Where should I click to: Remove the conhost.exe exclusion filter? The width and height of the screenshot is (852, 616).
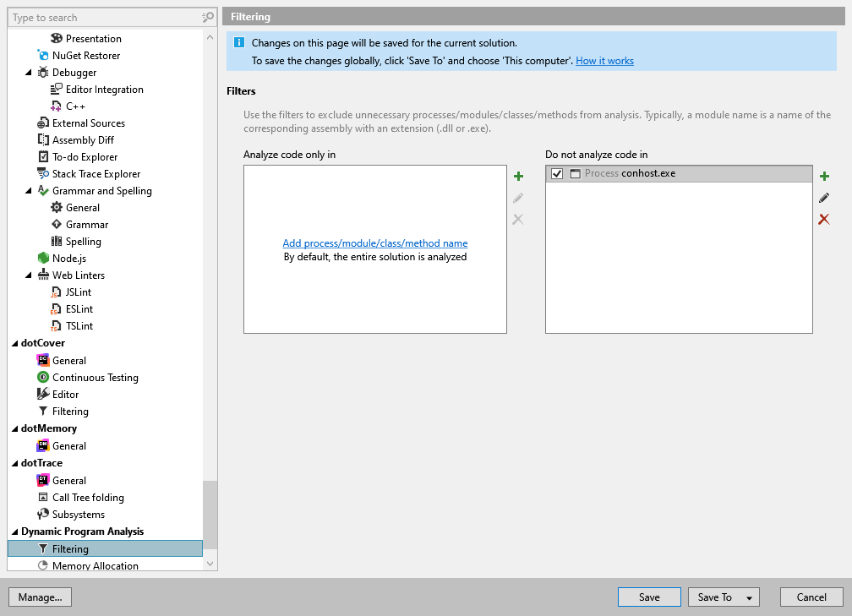(824, 220)
